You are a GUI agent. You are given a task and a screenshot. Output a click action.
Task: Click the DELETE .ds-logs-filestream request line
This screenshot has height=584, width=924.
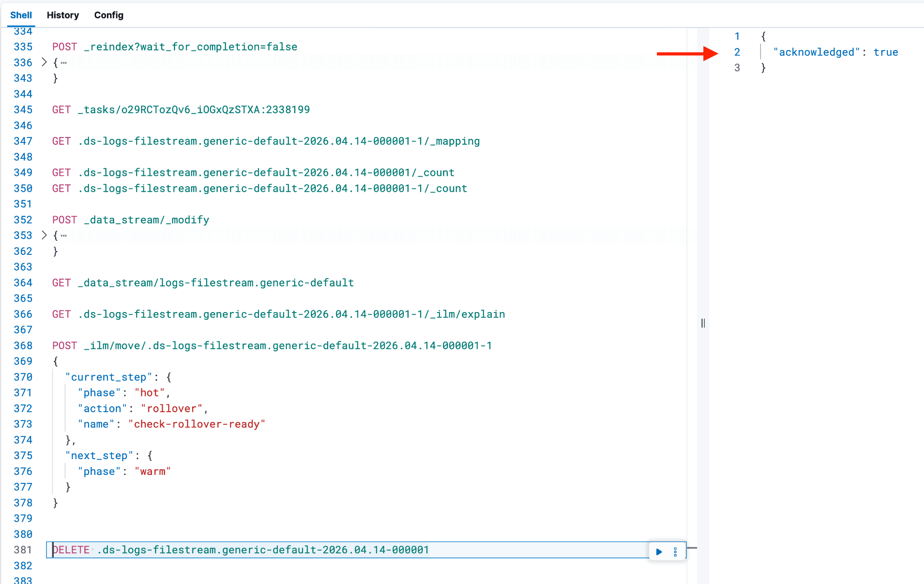click(240, 550)
